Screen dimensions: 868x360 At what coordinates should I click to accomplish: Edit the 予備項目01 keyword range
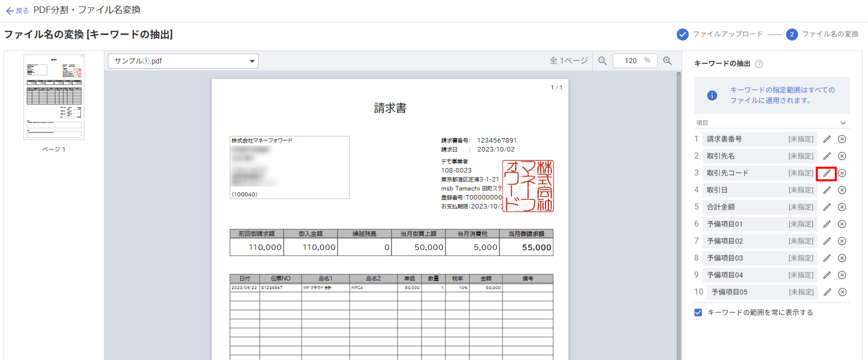pyautogui.click(x=827, y=224)
